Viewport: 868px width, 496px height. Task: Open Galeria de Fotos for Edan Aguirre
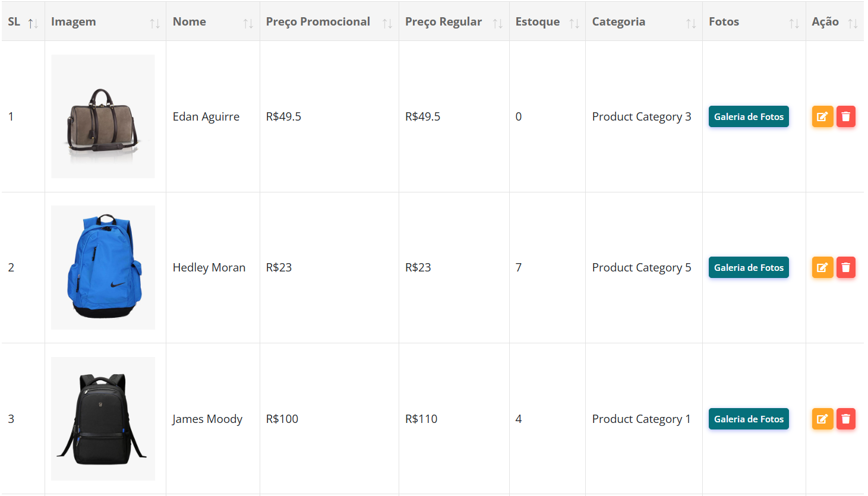(749, 116)
